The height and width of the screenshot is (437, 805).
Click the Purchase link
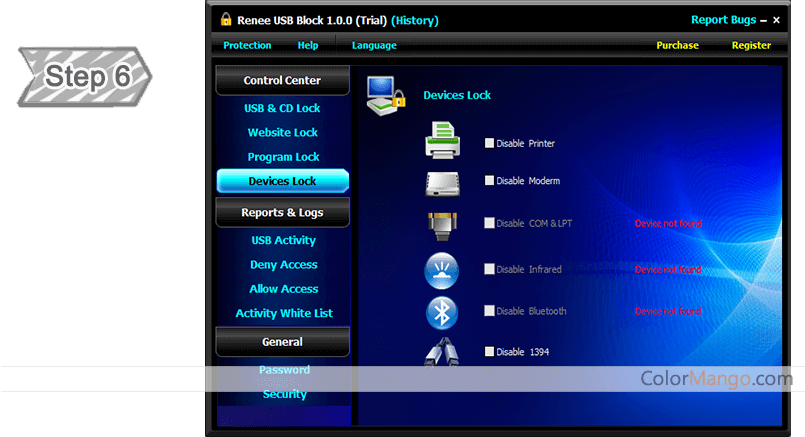pyautogui.click(x=677, y=45)
